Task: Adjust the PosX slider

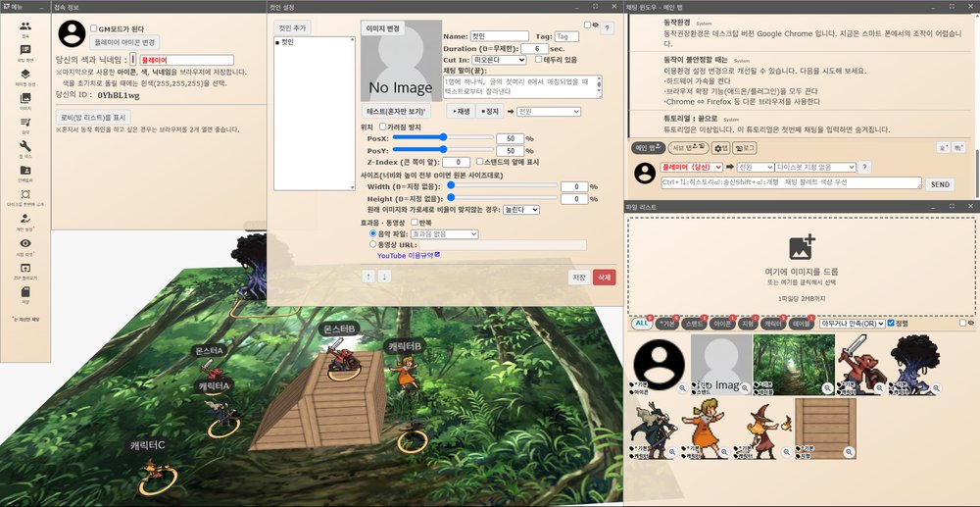Action: (443, 137)
